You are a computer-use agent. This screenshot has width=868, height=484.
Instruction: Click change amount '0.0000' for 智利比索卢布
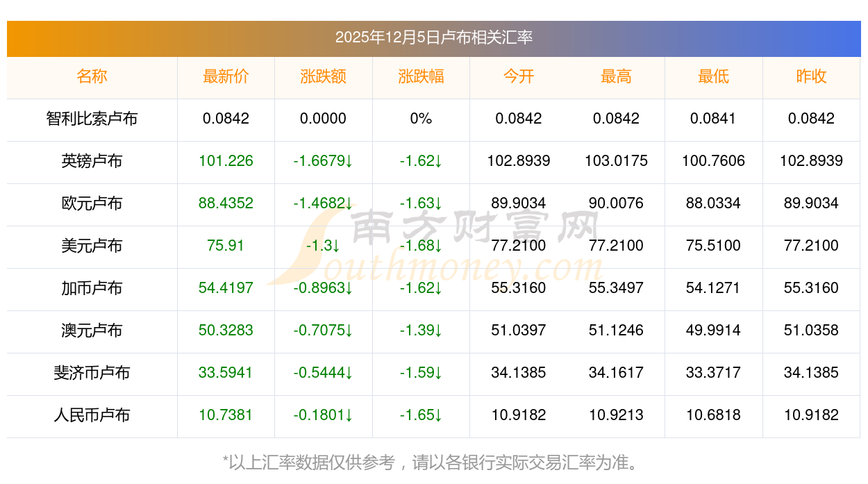(x=324, y=119)
